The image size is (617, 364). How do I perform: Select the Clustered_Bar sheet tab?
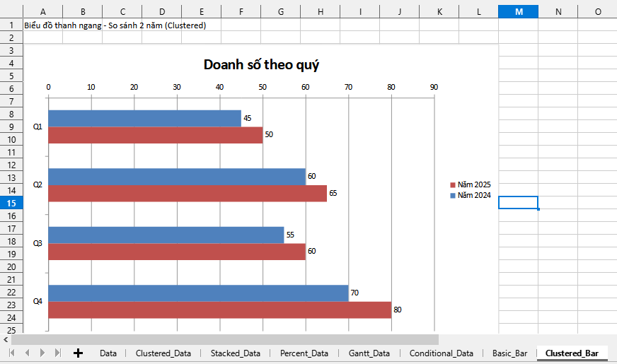pos(572,353)
